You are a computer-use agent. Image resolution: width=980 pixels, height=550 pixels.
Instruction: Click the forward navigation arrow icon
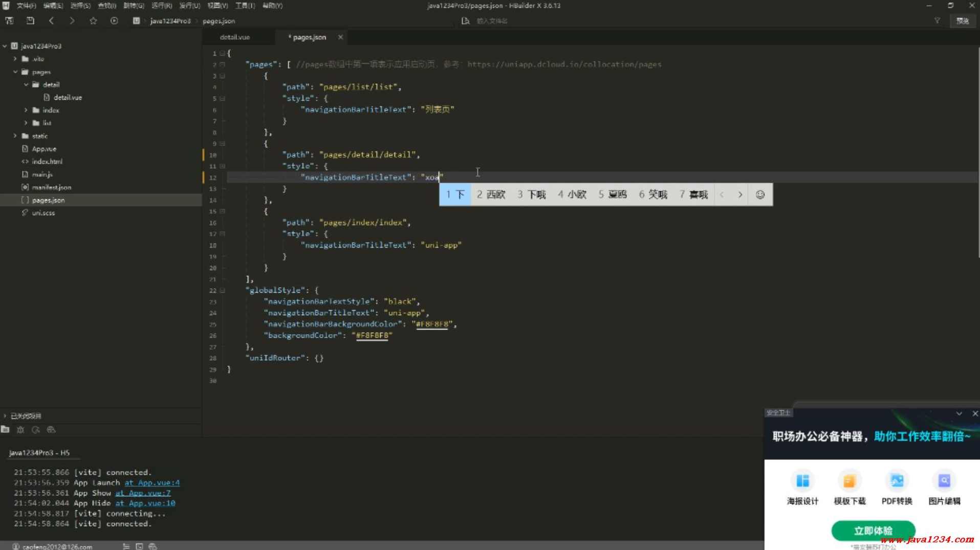coord(72,21)
